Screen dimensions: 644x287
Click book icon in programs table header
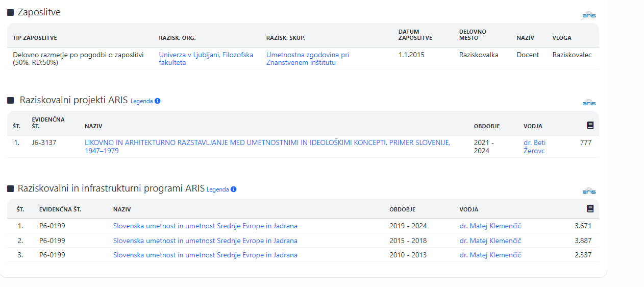(x=590, y=208)
